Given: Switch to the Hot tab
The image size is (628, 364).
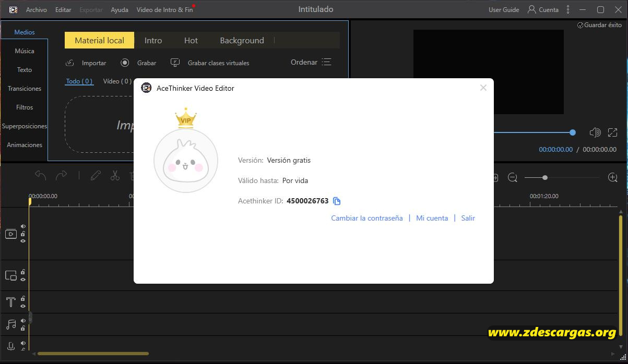Looking at the screenshot, I should (191, 40).
